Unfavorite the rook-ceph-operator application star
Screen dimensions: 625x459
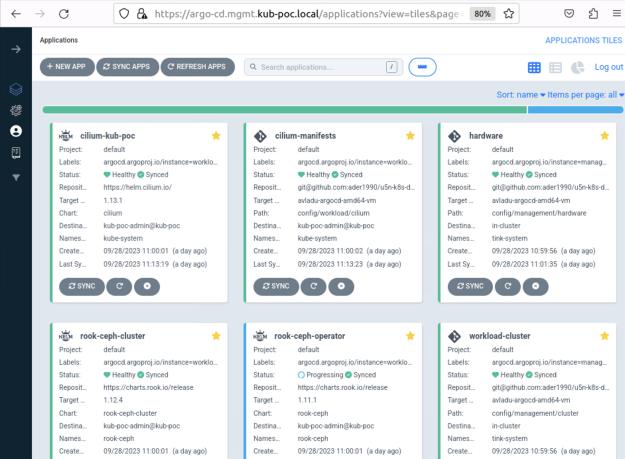click(x=410, y=336)
